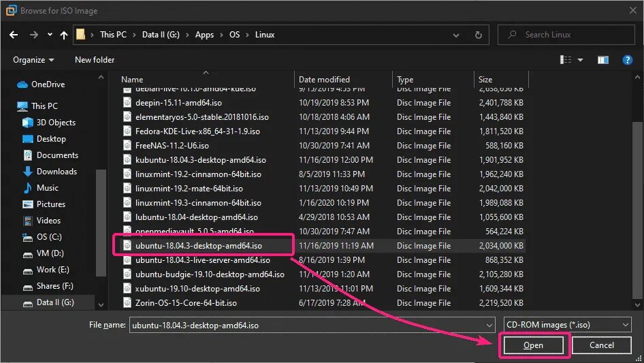Open the help question mark icon
This screenshot has height=363, width=644.
click(627, 60)
